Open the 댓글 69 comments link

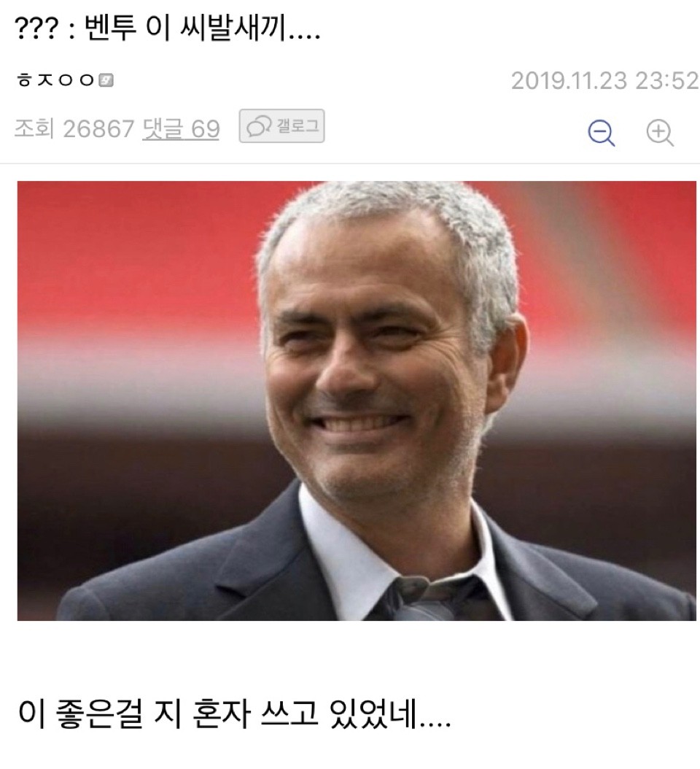pyautogui.click(x=181, y=129)
